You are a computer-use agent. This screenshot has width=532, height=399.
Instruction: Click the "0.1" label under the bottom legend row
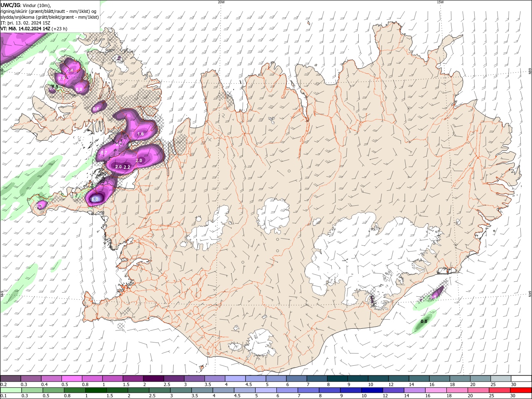click(x=3, y=396)
